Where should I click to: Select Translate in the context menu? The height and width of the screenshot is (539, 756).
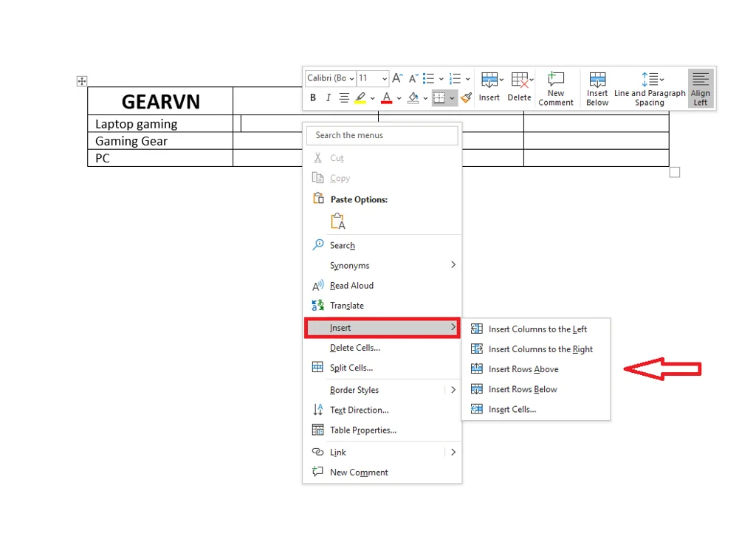point(382,306)
